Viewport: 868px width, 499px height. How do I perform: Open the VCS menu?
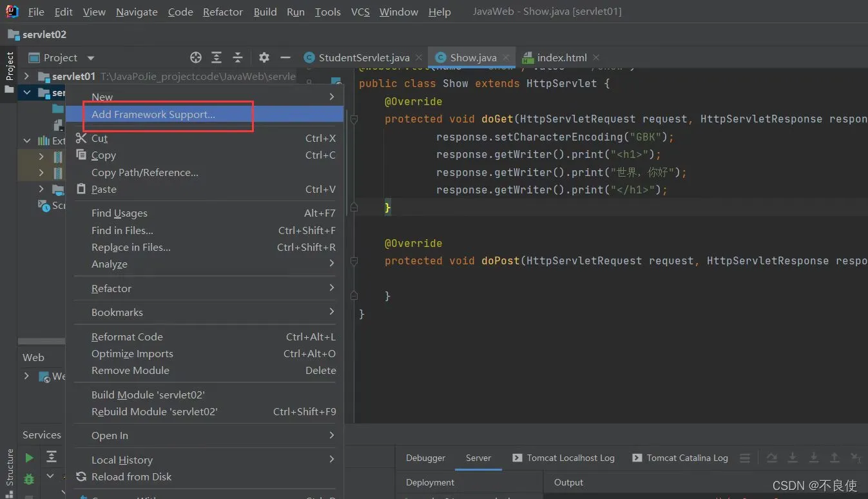360,12
